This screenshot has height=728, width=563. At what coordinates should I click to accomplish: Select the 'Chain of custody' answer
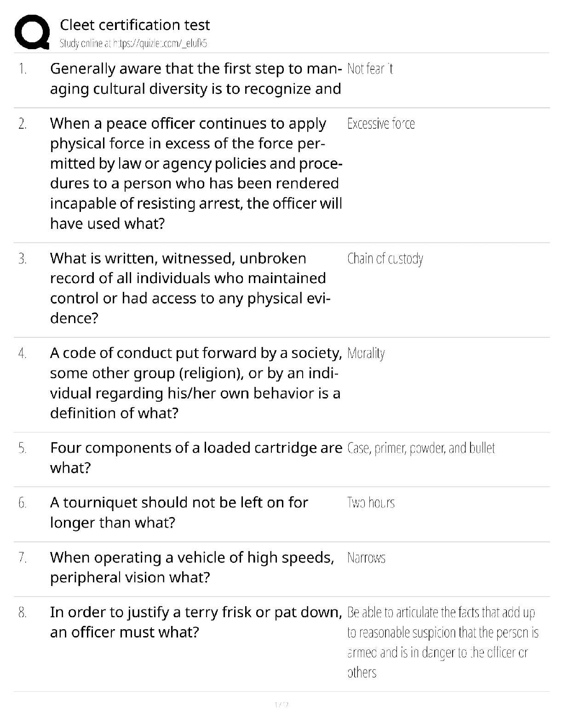(385, 259)
